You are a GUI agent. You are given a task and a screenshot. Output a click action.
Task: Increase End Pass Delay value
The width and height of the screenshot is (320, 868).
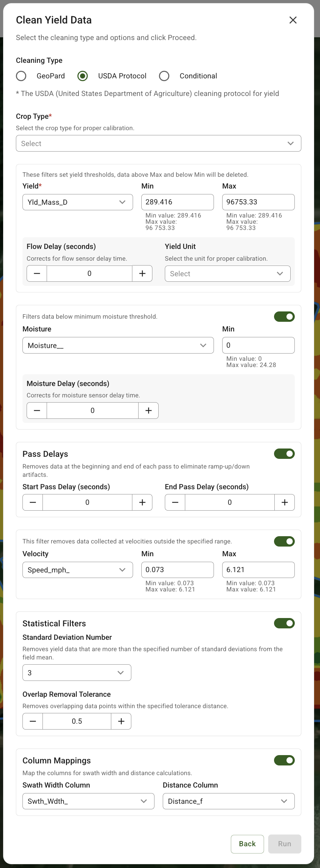(284, 502)
